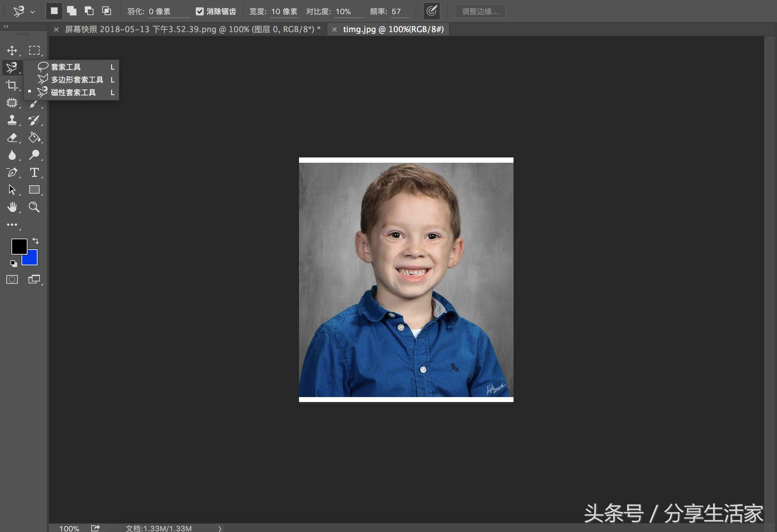Click the Intersect with selection toggle
The height and width of the screenshot is (532, 777).
[107, 10]
